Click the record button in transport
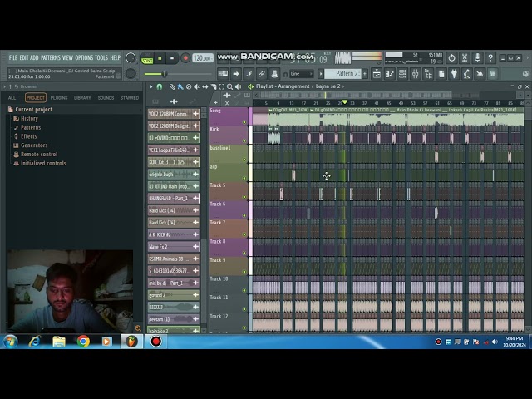This screenshot has width=532, height=399. (x=185, y=58)
